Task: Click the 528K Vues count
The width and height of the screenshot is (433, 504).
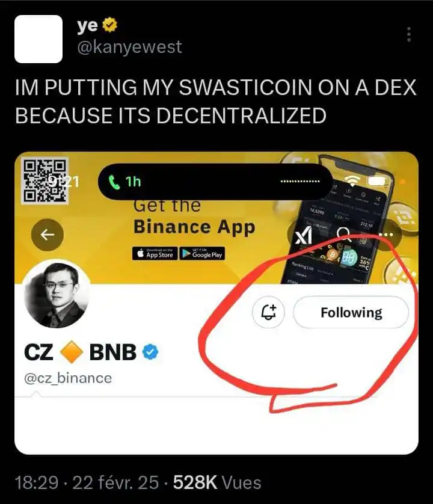Action: click(217, 483)
